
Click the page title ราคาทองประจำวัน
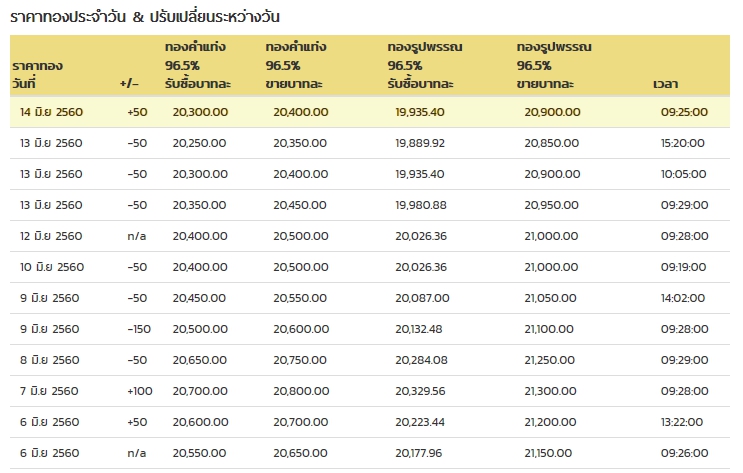click(68, 17)
